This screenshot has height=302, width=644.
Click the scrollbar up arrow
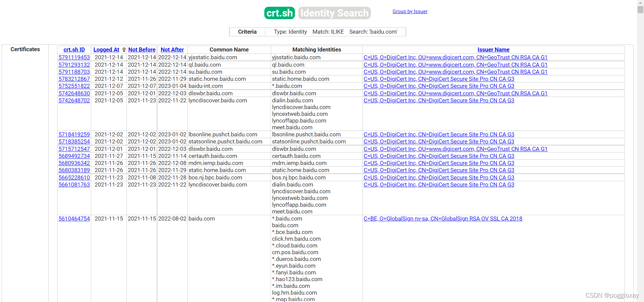pos(640,2)
